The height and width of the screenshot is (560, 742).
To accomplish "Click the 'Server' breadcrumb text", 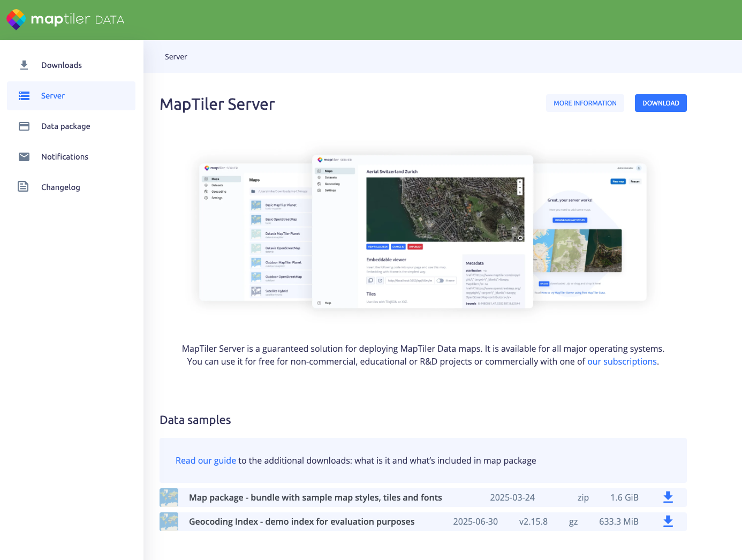I will coord(176,57).
